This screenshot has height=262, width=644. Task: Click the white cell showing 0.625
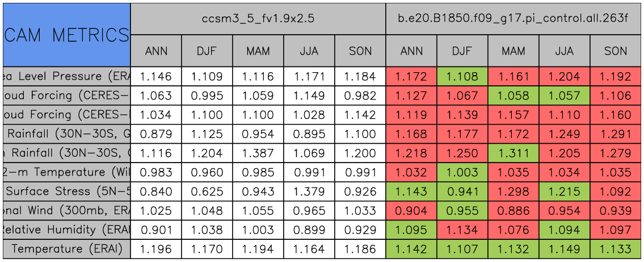point(207,192)
